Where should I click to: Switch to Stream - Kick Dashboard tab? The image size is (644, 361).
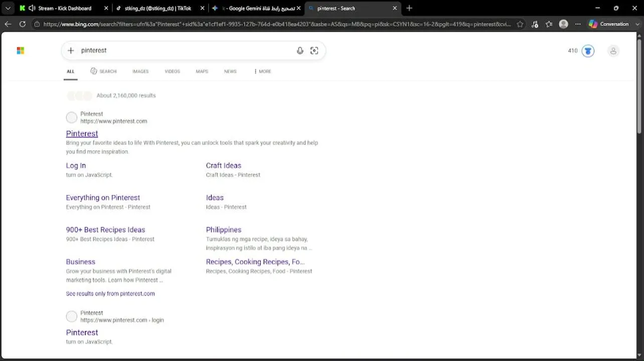pos(64,8)
